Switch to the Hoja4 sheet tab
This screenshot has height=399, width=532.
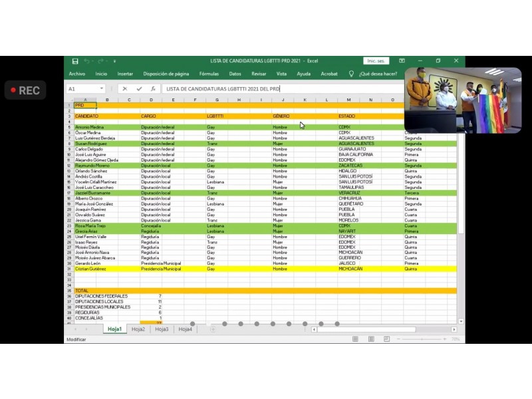tap(185, 329)
